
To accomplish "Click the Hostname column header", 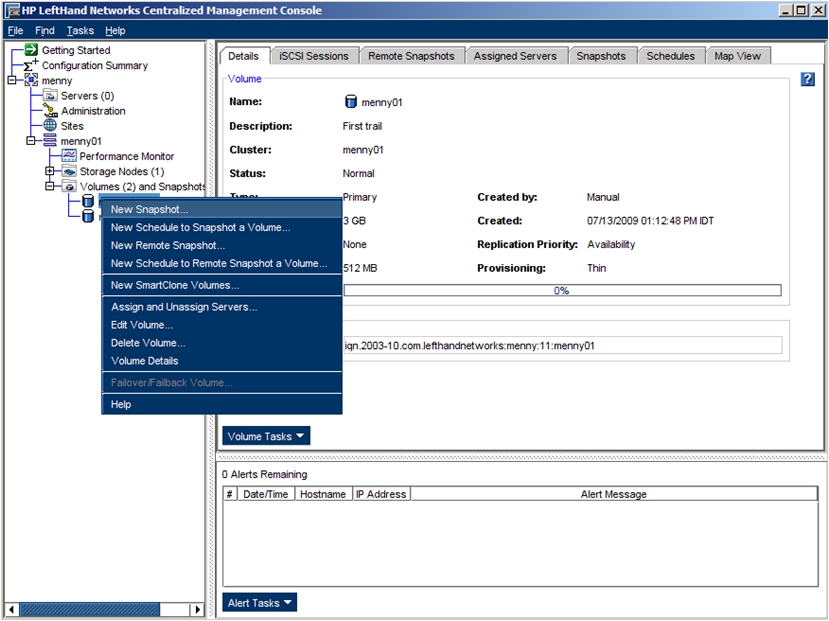I will pos(323,494).
